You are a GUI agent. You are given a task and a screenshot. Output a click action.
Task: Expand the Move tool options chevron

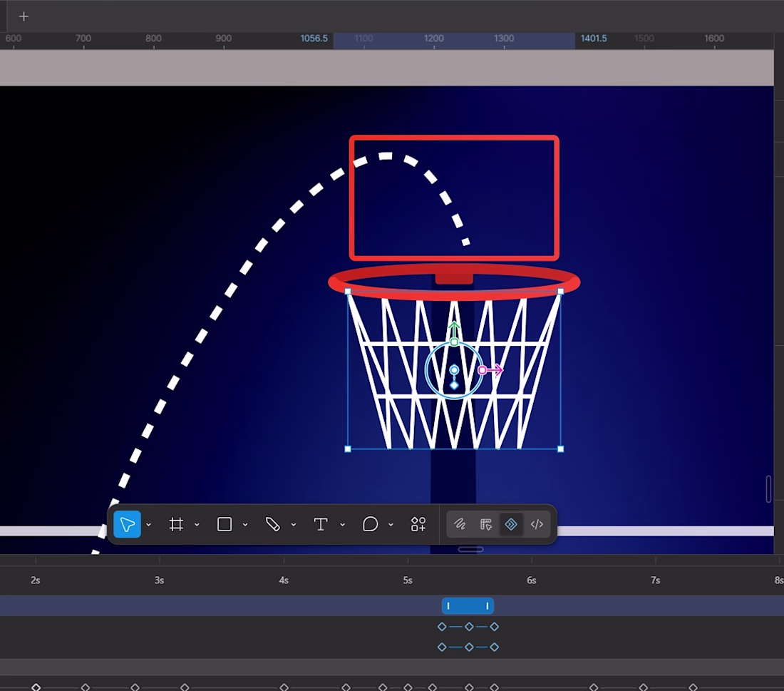click(148, 525)
